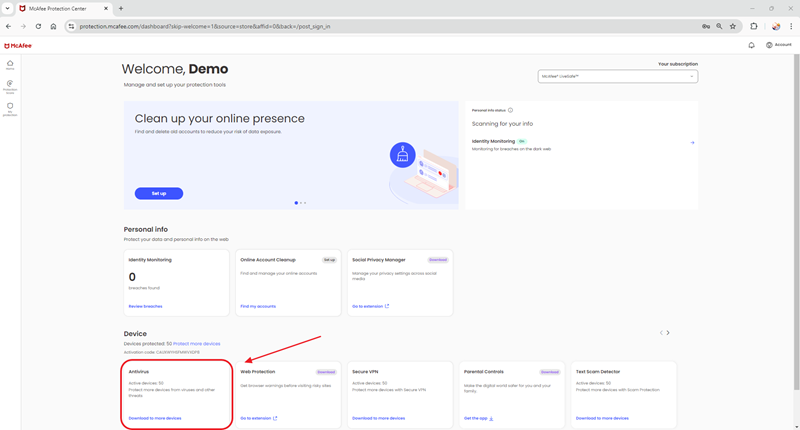Open Find my accounts link

point(258,306)
